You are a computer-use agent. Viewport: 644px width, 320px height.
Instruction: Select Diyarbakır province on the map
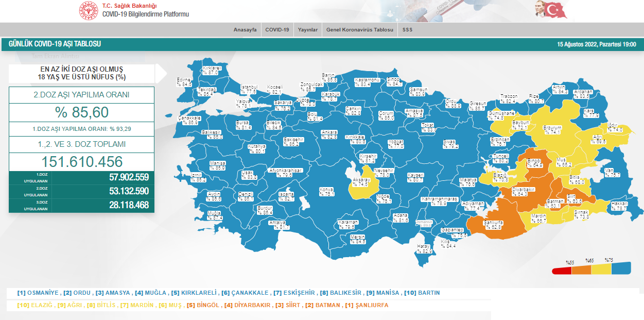pos(524,191)
